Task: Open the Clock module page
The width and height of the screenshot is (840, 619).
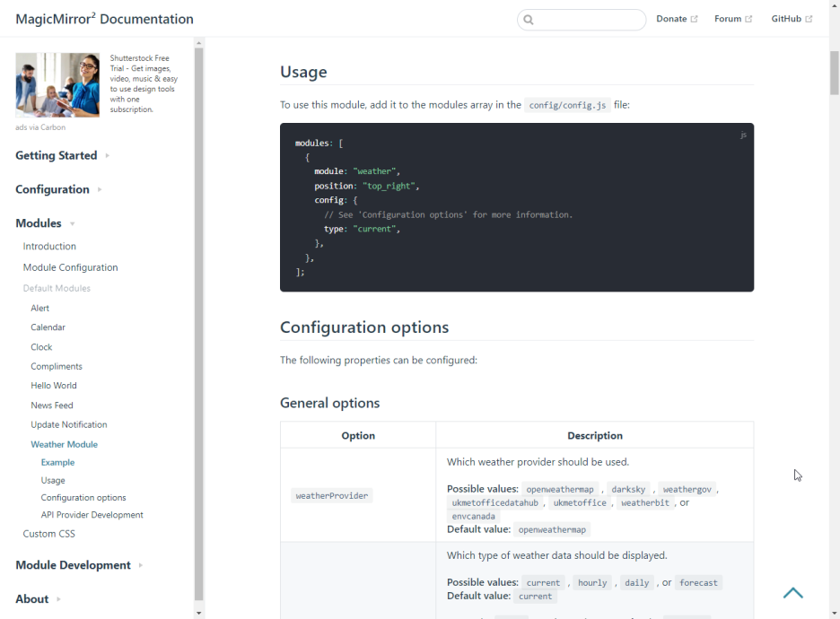Action: [41, 347]
